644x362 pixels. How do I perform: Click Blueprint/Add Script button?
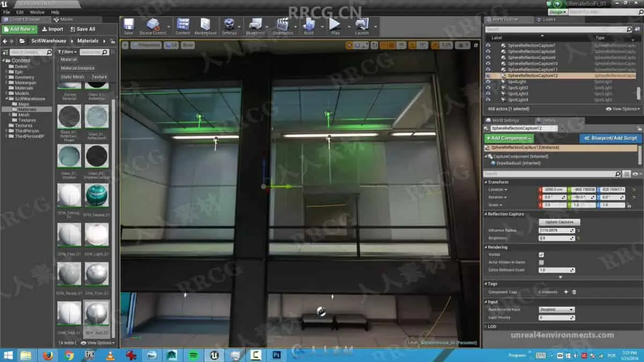[x=611, y=138]
